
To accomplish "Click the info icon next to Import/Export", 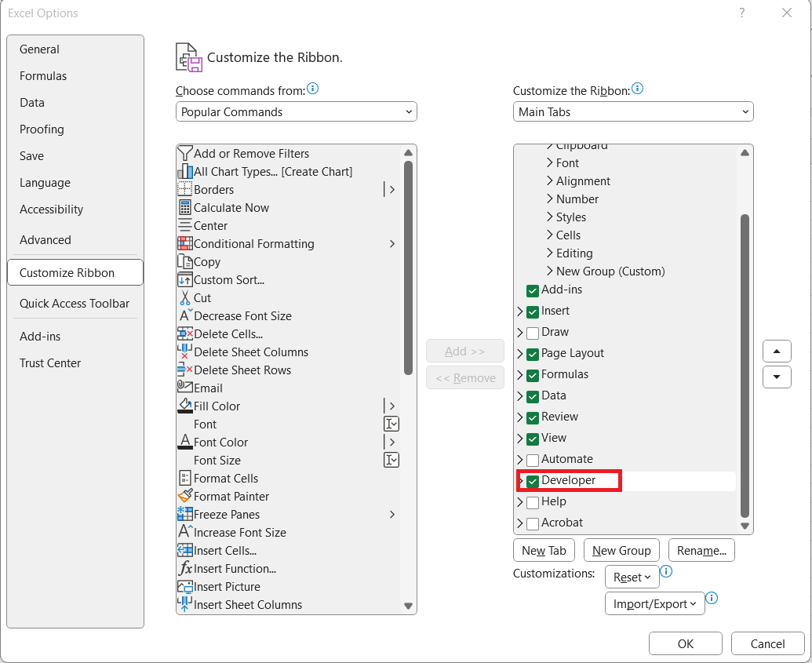I will coord(712,598).
